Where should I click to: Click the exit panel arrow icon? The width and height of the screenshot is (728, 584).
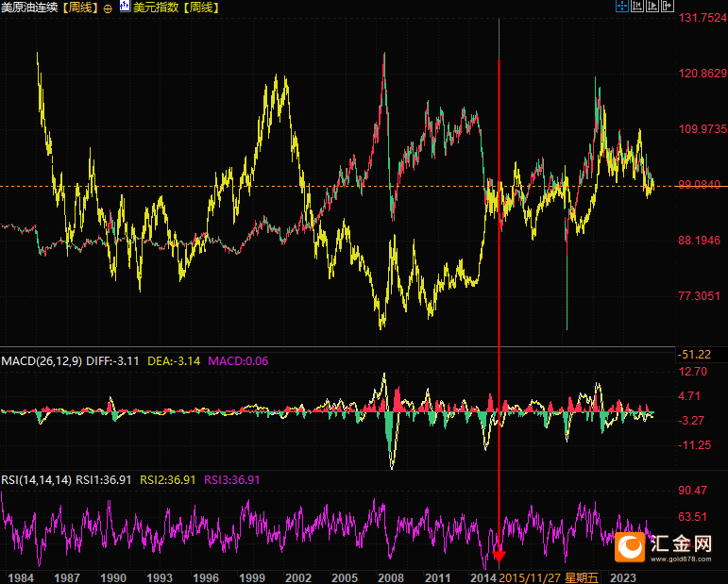(668, 7)
